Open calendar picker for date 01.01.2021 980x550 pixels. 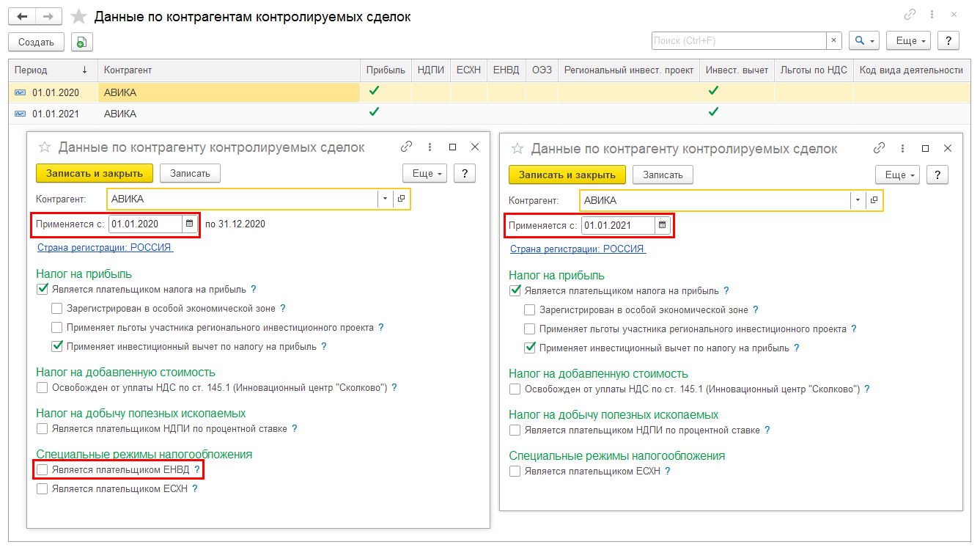point(662,225)
